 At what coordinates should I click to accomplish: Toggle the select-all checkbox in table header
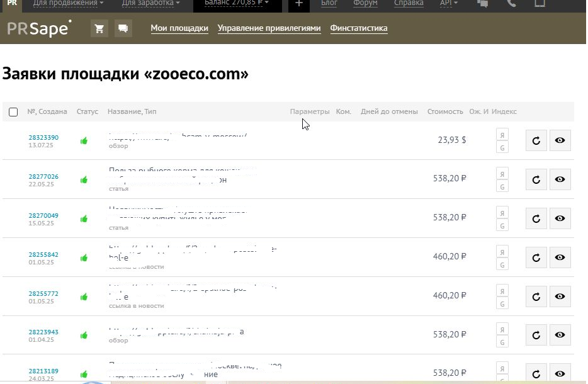point(13,112)
